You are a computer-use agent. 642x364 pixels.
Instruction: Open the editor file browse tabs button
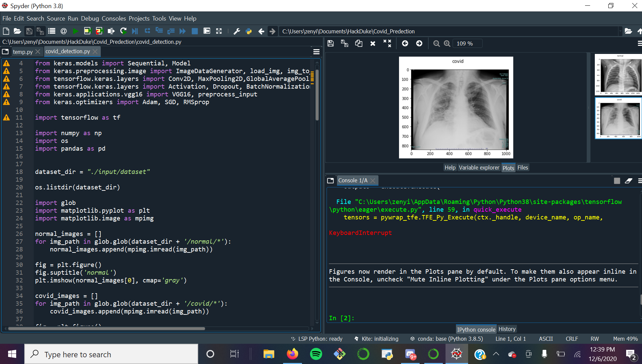(5, 52)
